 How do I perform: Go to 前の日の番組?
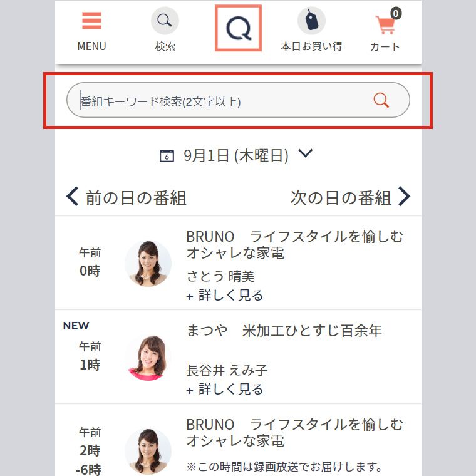pos(135,198)
